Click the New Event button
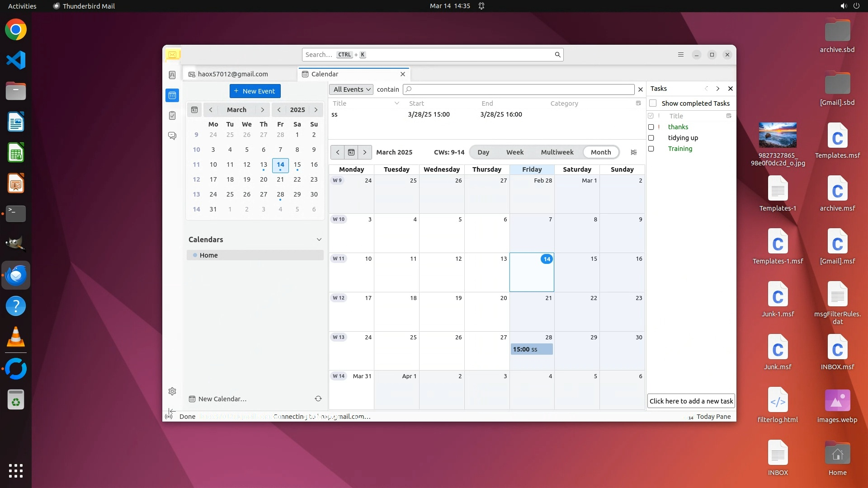Viewport: 868px width, 488px height. tap(255, 91)
